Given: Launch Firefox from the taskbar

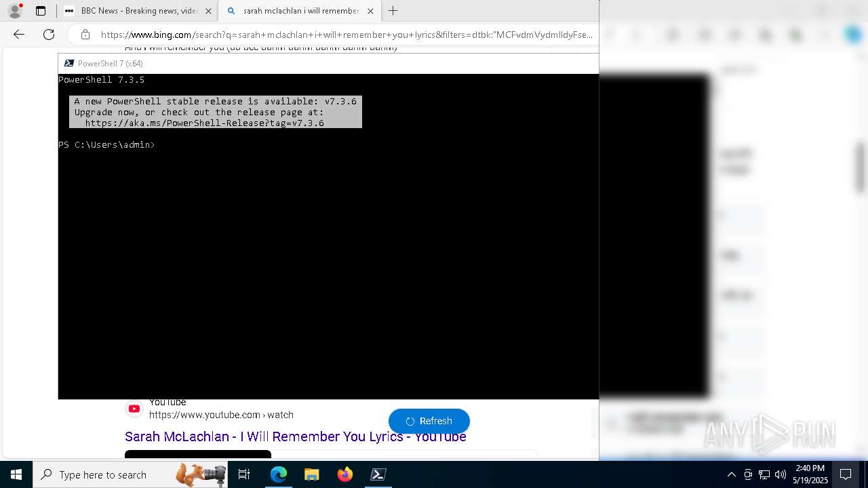Looking at the screenshot, I should point(345,474).
